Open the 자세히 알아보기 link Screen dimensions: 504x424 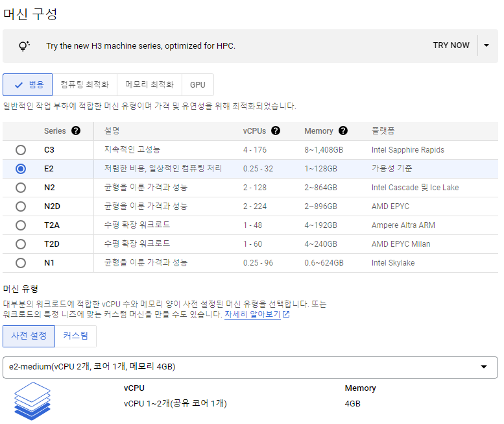pos(252,314)
